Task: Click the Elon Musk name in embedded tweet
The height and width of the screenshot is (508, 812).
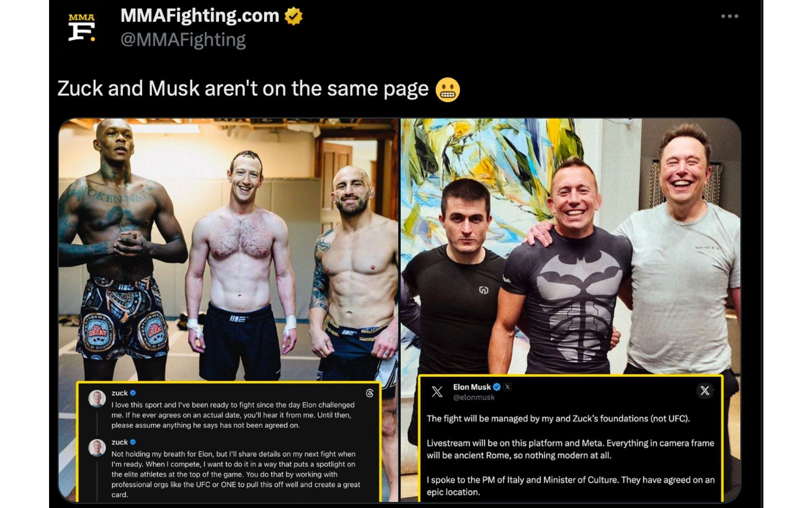Action: pos(472,387)
